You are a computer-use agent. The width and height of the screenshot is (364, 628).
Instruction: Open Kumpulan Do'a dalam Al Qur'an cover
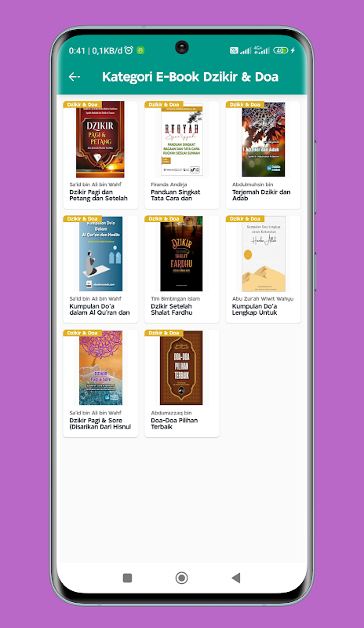tap(100, 254)
